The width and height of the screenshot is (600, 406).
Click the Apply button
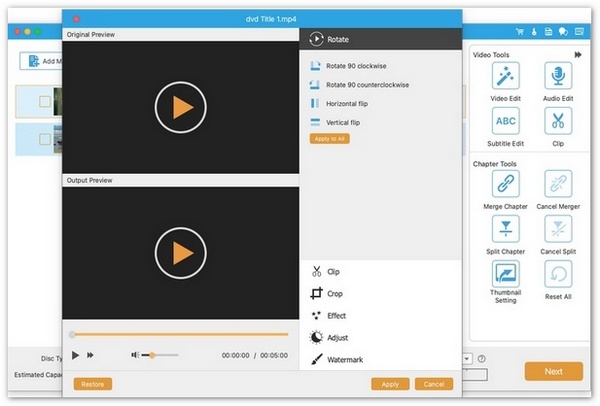390,384
